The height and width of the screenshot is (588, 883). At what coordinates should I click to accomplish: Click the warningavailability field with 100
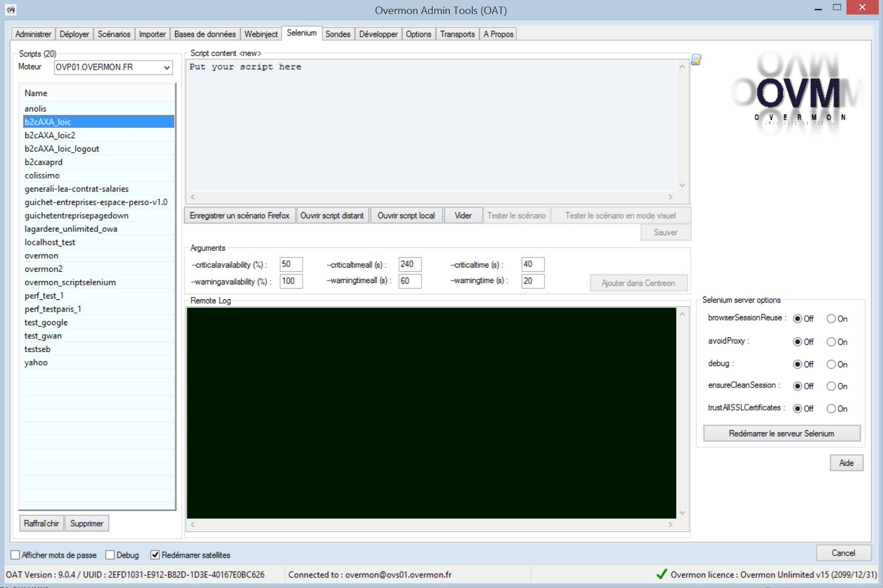pyautogui.click(x=291, y=281)
